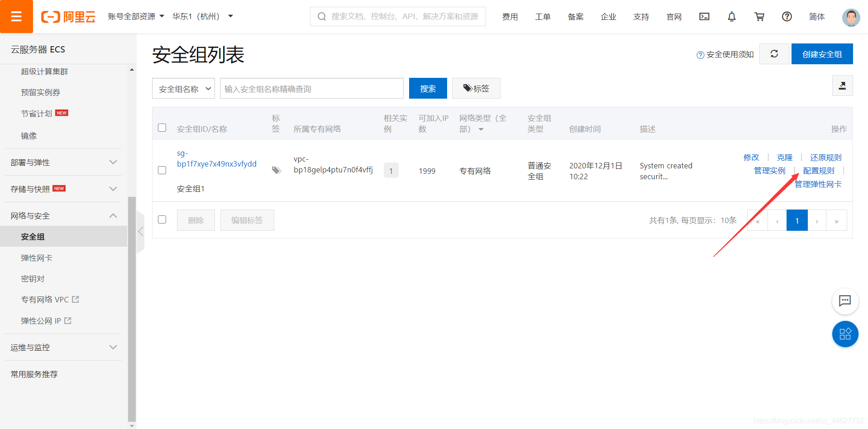Image resolution: width=868 pixels, height=429 pixels.
Task: Check the sg-bp1f7xye7x49nx3vfydd row checkbox
Action: pyautogui.click(x=162, y=170)
